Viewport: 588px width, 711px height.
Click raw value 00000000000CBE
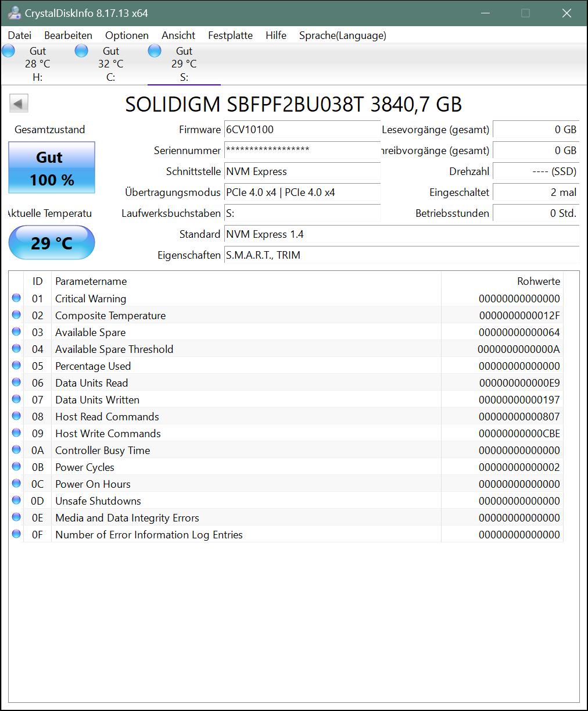pyautogui.click(x=519, y=434)
